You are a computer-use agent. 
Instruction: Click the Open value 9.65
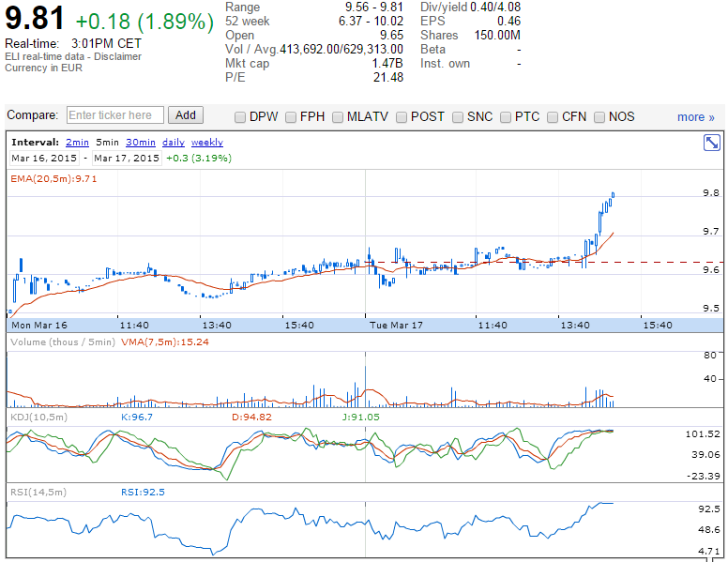pyautogui.click(x=392, y=36)
